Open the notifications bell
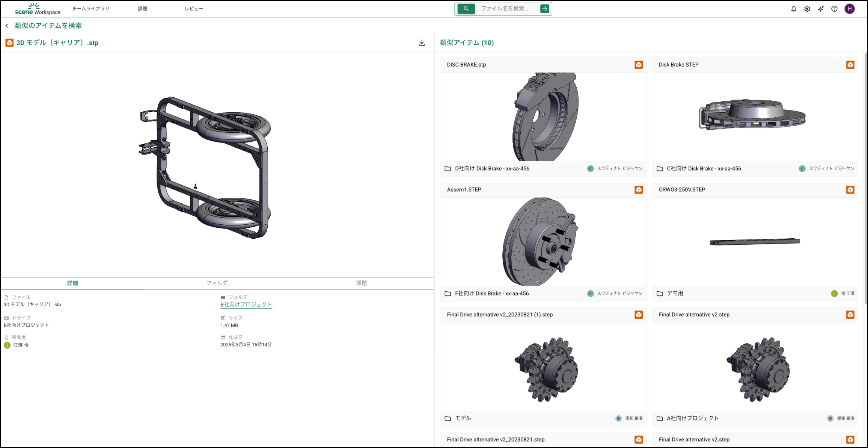 [793, 9]
